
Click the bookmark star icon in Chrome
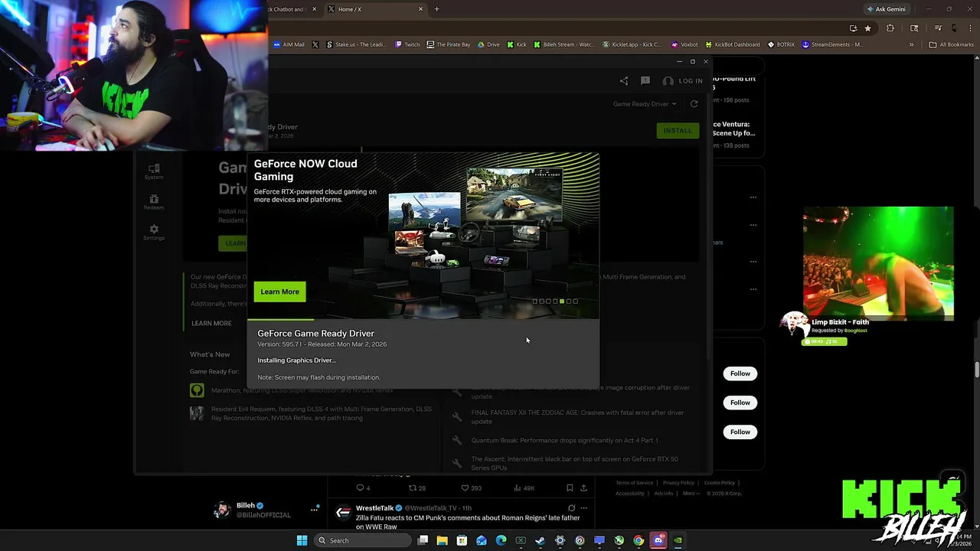(x=867, y=28)
